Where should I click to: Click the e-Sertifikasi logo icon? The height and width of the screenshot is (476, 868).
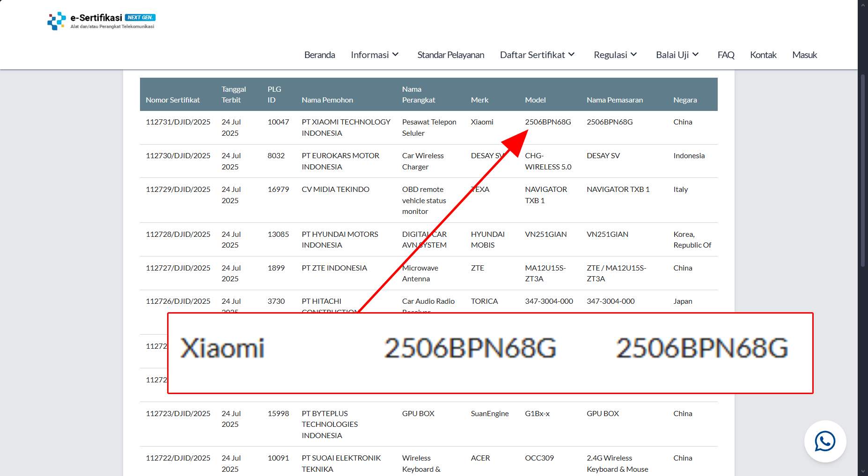(x=56, y=21)
